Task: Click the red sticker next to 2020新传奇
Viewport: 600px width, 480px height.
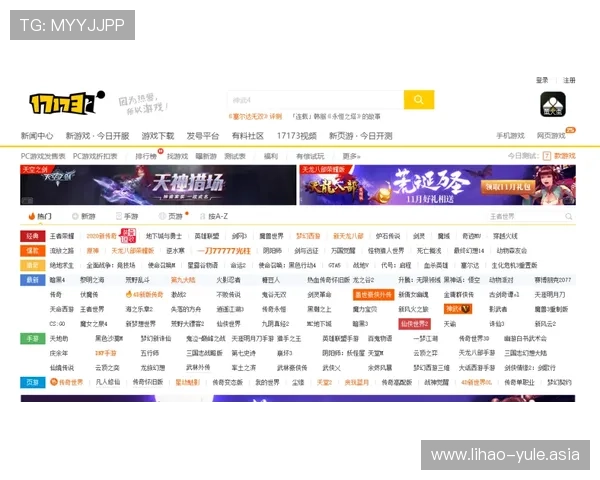Action: tap(128, 235)
